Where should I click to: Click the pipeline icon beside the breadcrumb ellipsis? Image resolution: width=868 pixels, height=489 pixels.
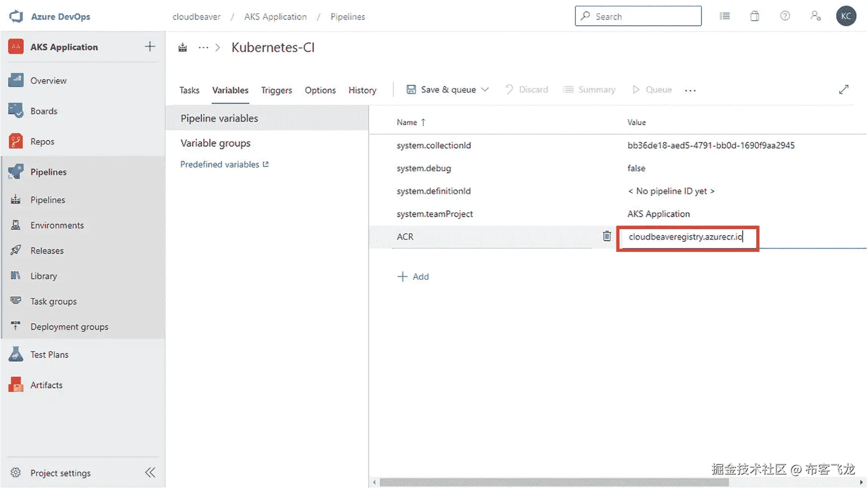pos(183,47)
